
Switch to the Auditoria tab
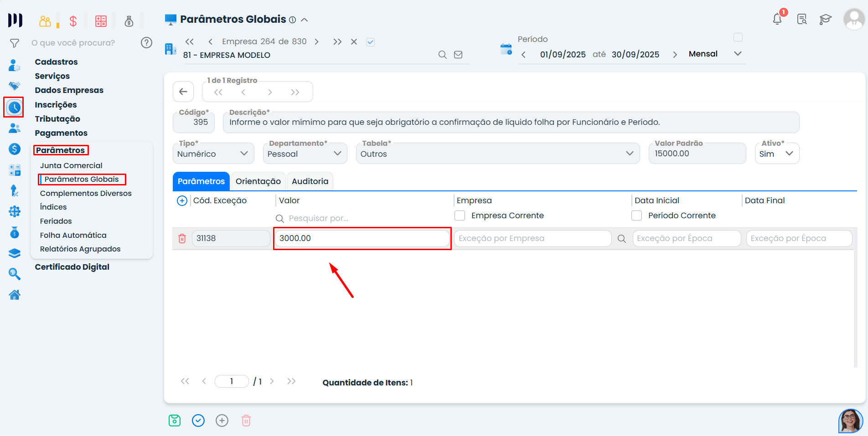(x=310, y=181)
